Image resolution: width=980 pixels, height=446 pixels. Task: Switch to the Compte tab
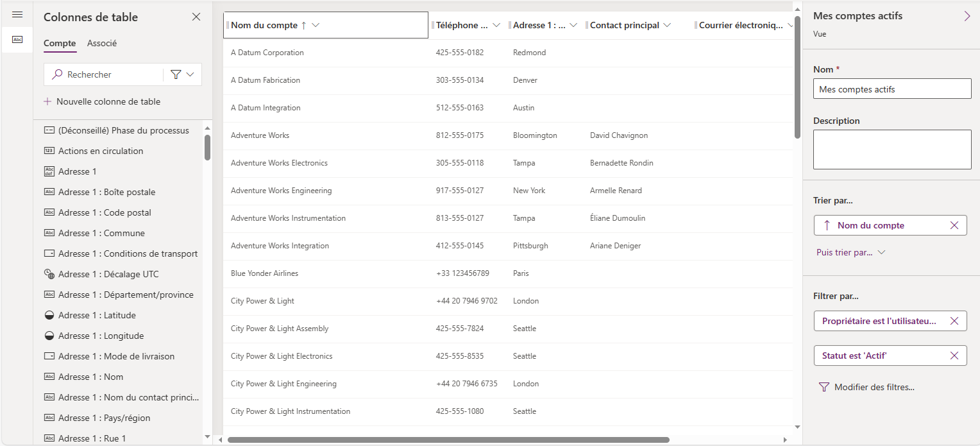tap(60, 43)
